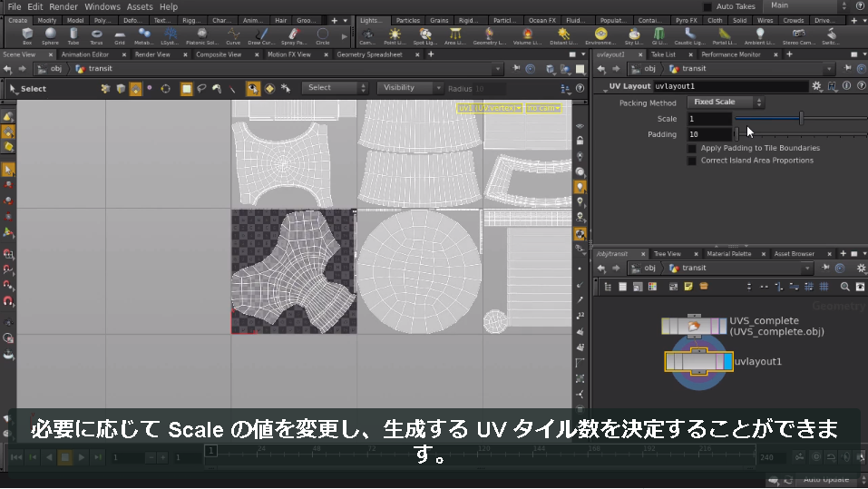
Task: Add an Environment Light from shelf
Action: pos(600,36)
